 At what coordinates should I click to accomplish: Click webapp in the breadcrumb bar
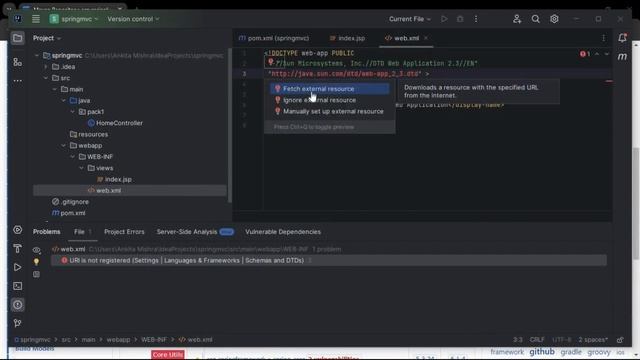point(118,340)
